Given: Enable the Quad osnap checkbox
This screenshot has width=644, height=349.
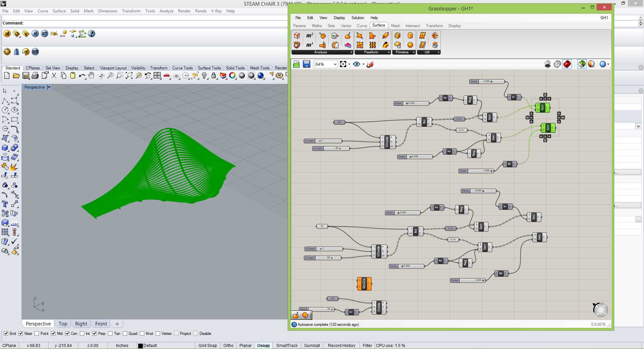Looking at the screenshot, I should (x=125, y=334).
